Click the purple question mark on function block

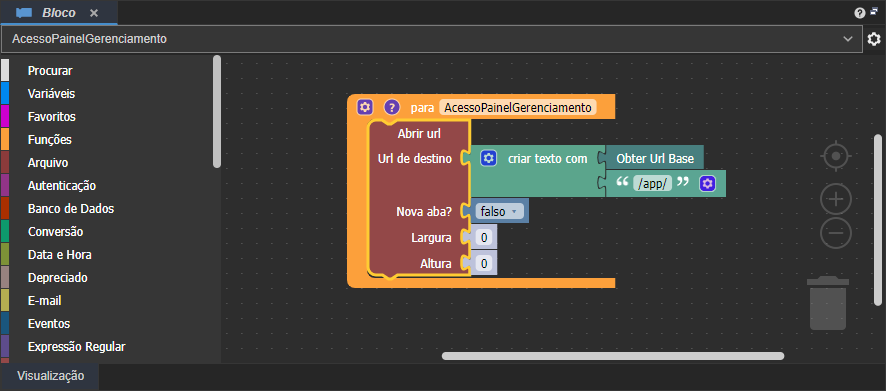click(392, 107)
